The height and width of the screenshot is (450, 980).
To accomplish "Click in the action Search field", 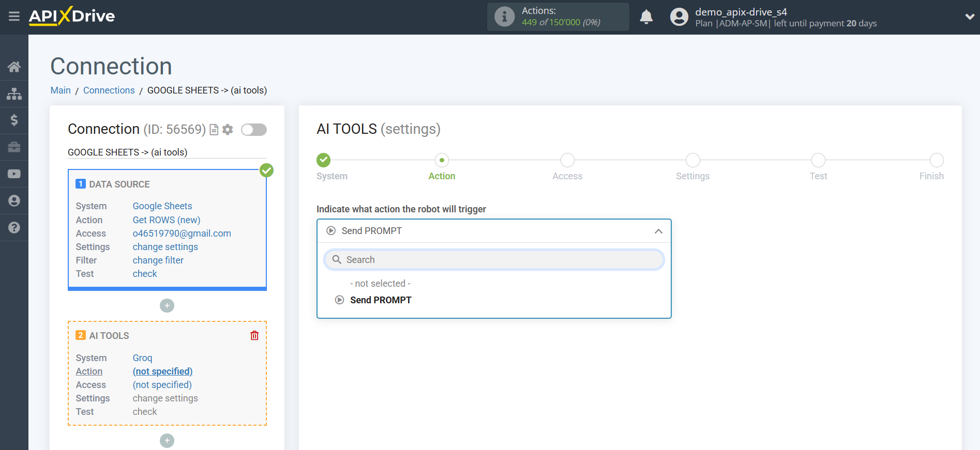I will pyautogui.click(x=494, y=260).
